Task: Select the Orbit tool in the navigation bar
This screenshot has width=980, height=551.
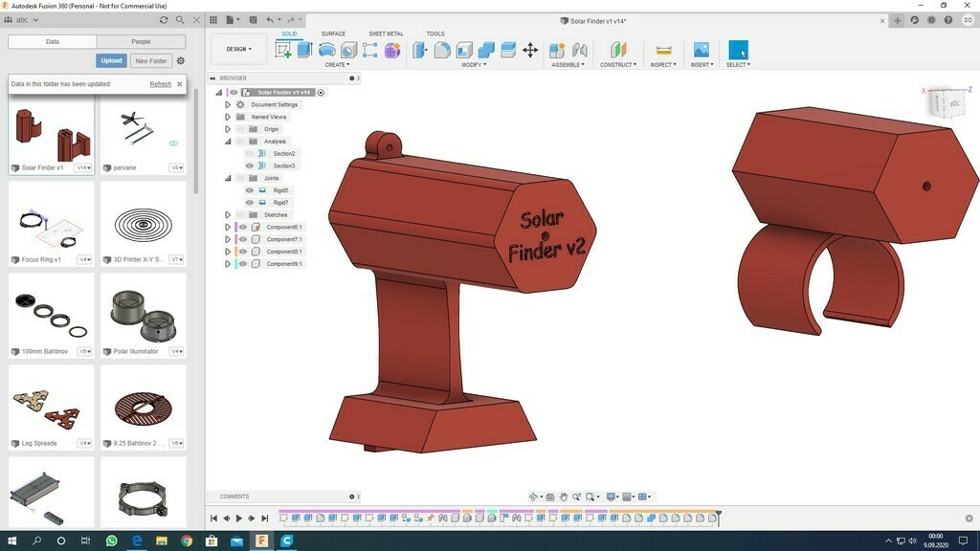Action: click(534, 496)
